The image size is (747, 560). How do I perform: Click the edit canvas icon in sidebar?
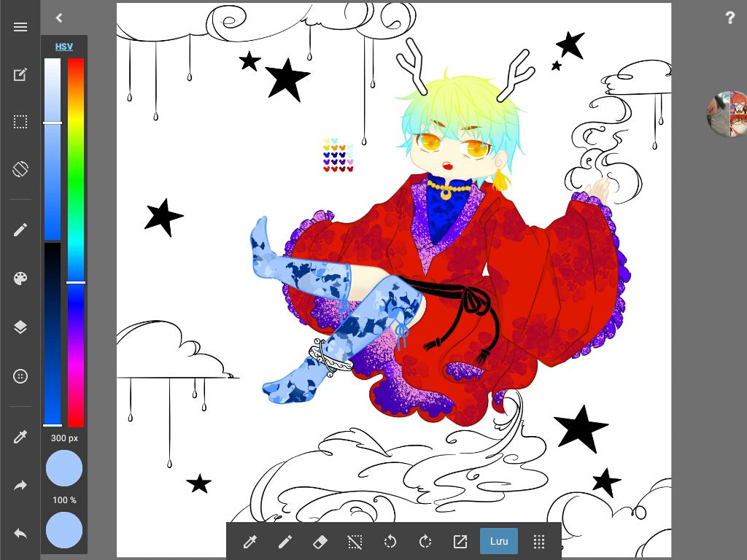[x=20, y=74]
